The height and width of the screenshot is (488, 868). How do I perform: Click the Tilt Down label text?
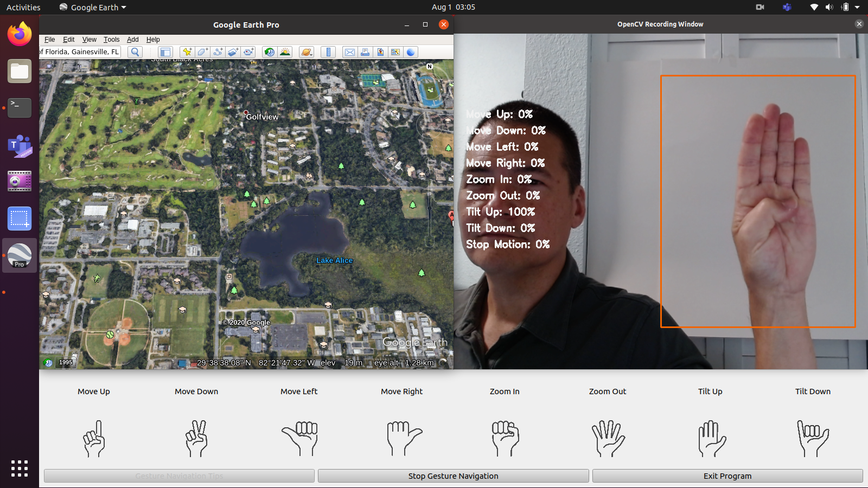coord(813,391)
